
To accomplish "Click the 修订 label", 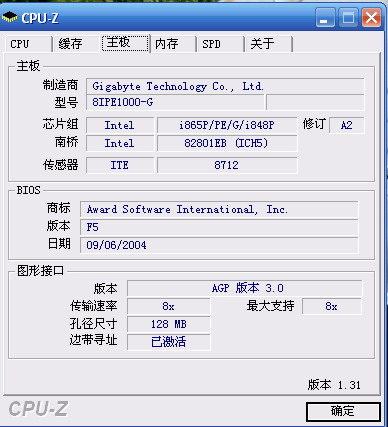I will click(314, 124).
